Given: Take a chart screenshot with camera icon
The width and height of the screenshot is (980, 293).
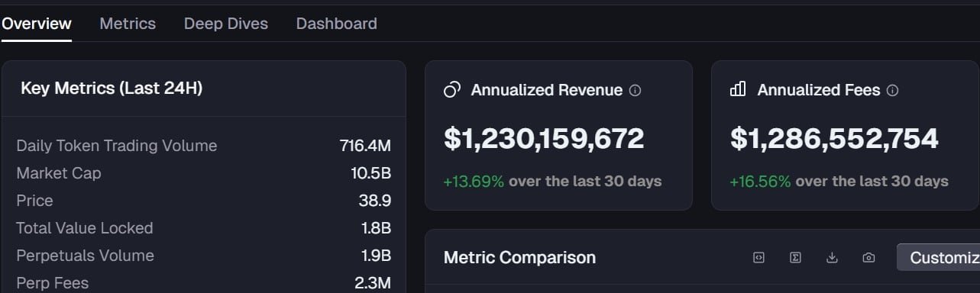Looking at the screenshot, I should 868,258.
